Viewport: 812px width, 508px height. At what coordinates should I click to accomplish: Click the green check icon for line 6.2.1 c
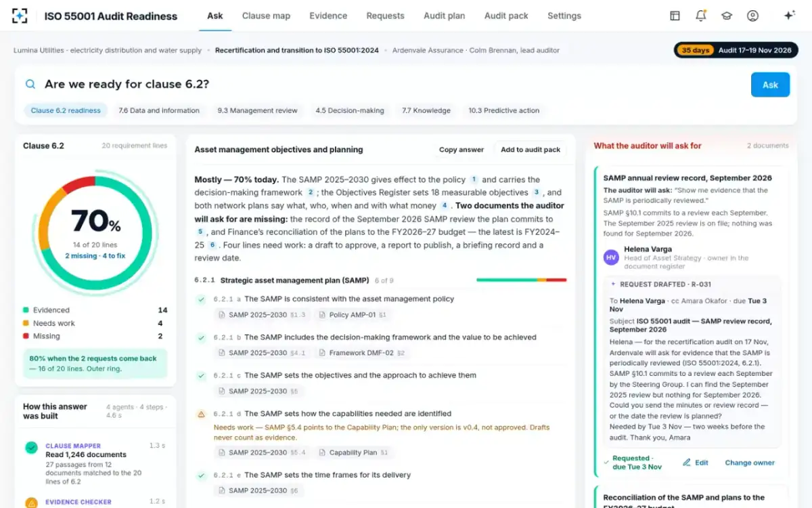(x=201, y=376)
